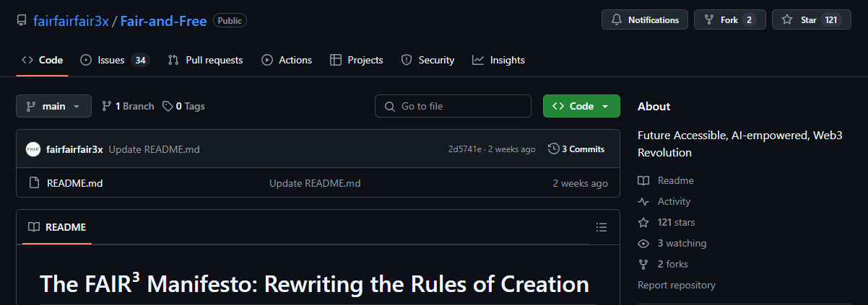
Task: View the 1 Branch link
Action: click(129, 106)
